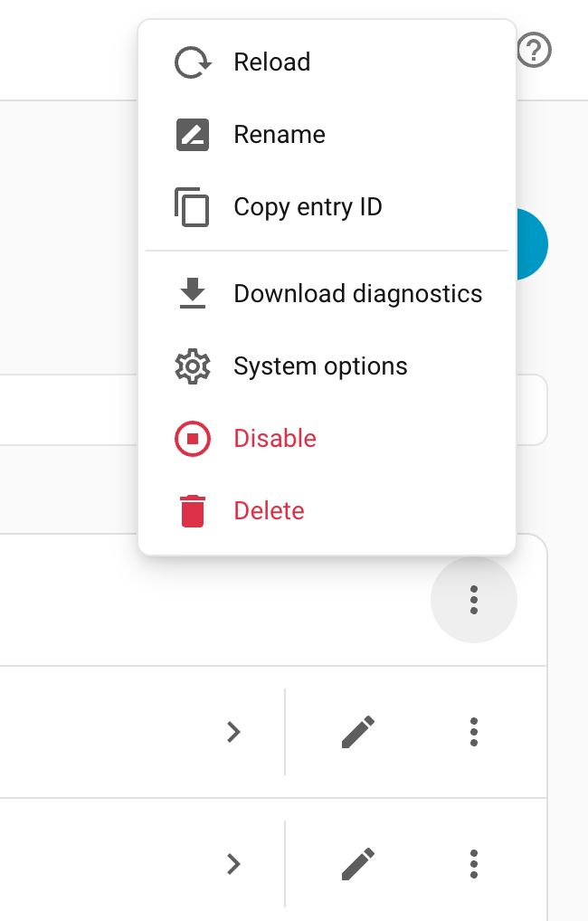This screenshot has height=921, width=588.
Task: Open the second entity row's three-dot menu
Action: (474, 864)
